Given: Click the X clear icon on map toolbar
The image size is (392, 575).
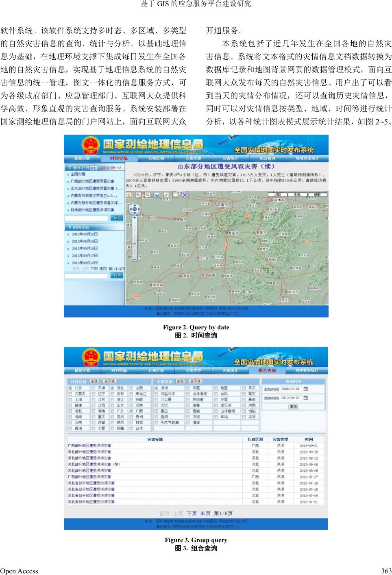Looking at the screenshot, I should 185,195.
